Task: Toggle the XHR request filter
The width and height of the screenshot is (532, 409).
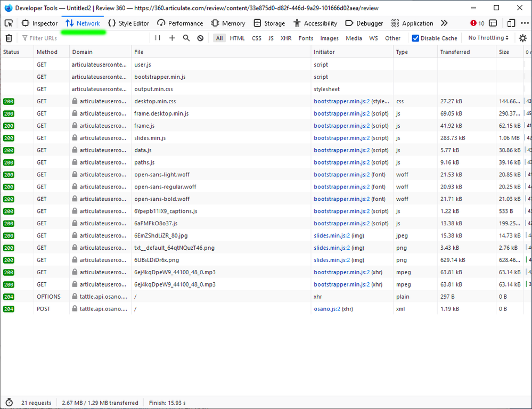Action: click(x=286, y=38)
